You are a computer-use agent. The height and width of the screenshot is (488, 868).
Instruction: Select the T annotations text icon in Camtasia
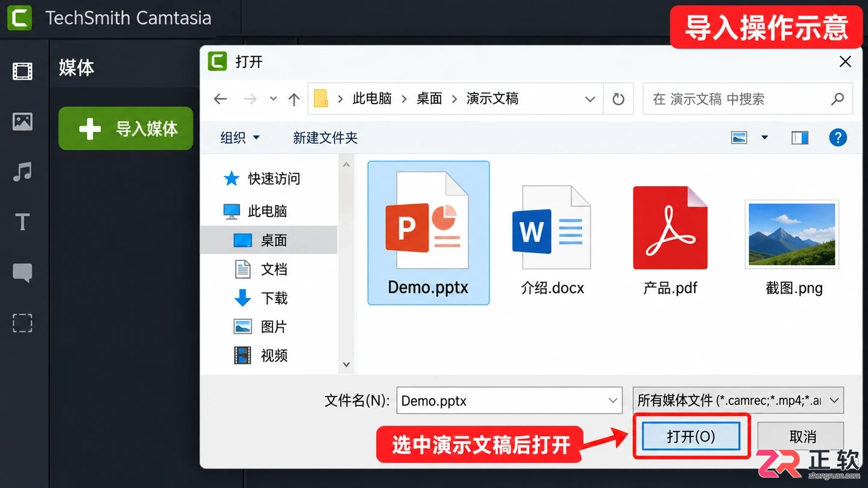[23, 222]
